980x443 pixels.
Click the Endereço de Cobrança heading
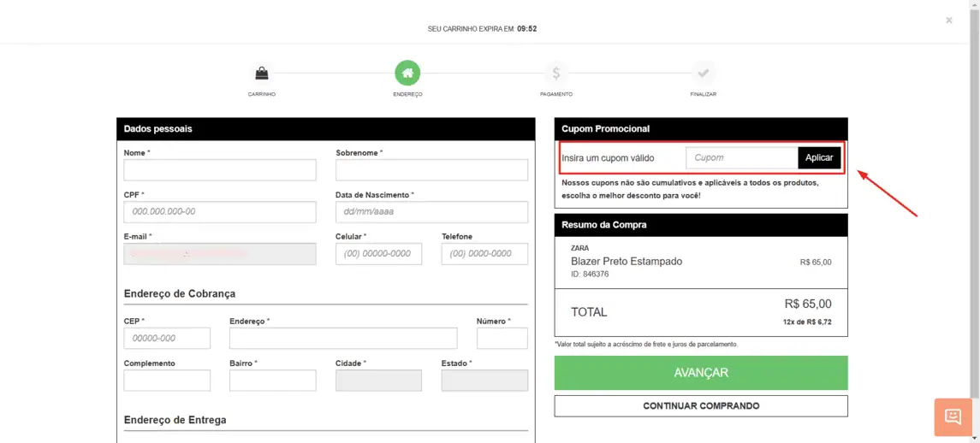point(180,293)
